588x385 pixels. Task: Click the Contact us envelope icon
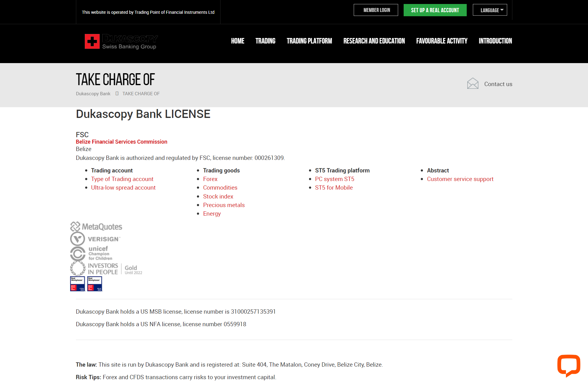pos(473,83)
